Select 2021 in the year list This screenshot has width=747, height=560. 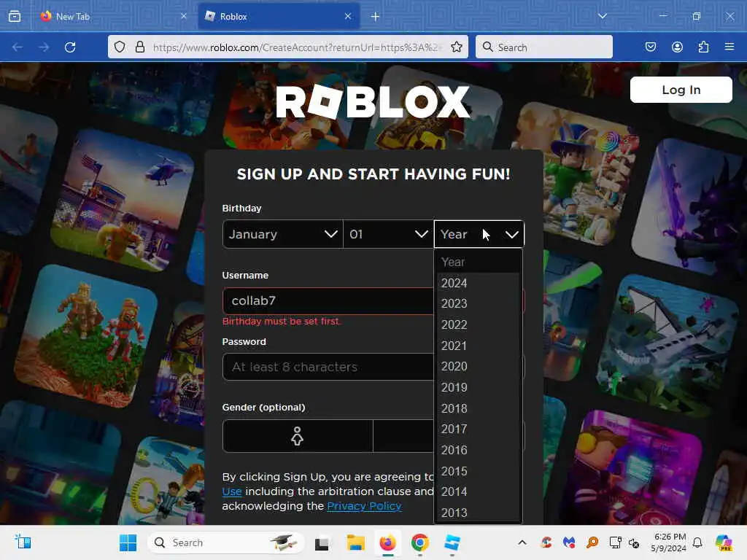click(x=478, y=345)
